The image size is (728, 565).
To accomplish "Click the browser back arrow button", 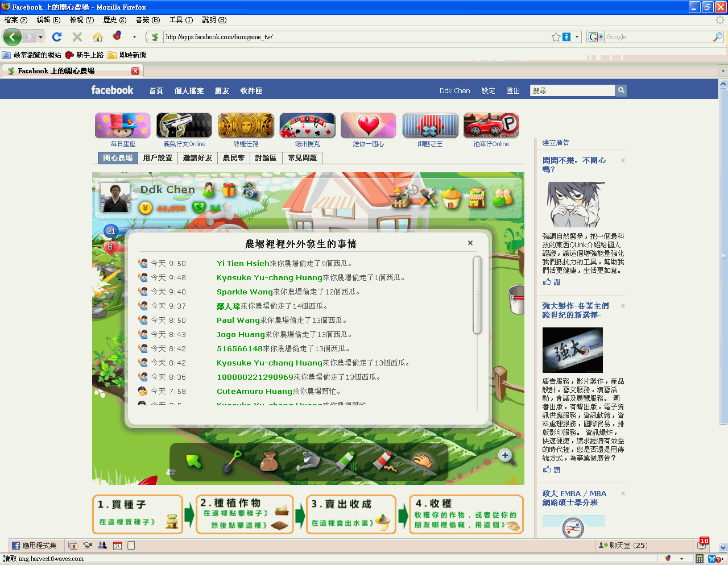I will pos(13,37).
